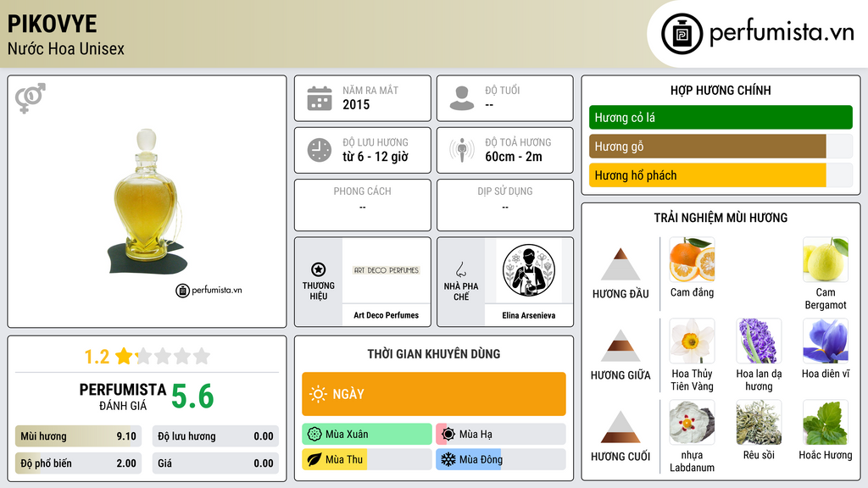Click the Pikovye perfume bottle photo
This screenshot has width=868, height=488.
[147, 201]
